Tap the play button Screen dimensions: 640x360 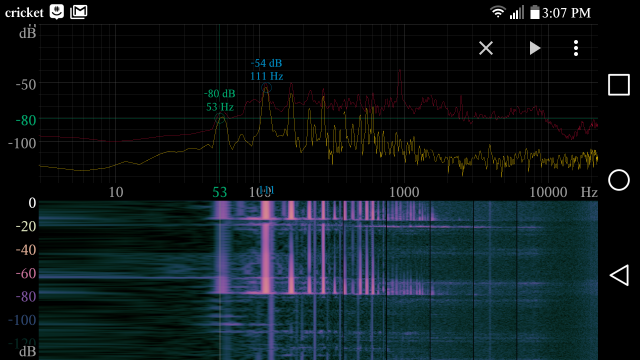pyautogui.click(x=535, y=48)
